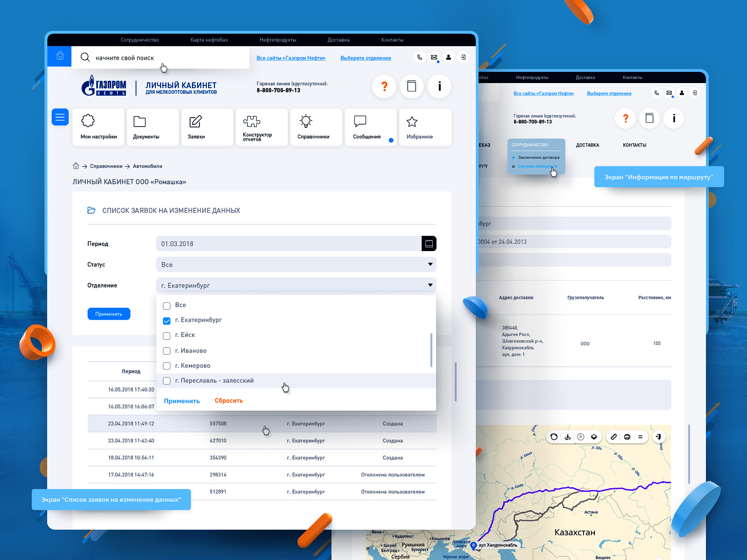The width and height of the screenshot is (747, 560).
Task: Open the calendar picker beside Период
Action: [429, 244]
